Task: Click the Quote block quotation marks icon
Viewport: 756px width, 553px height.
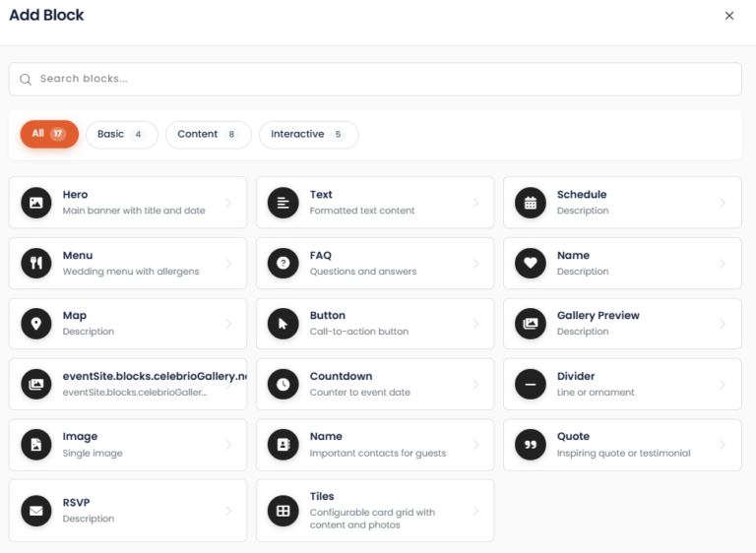Action: coord(531,445)
